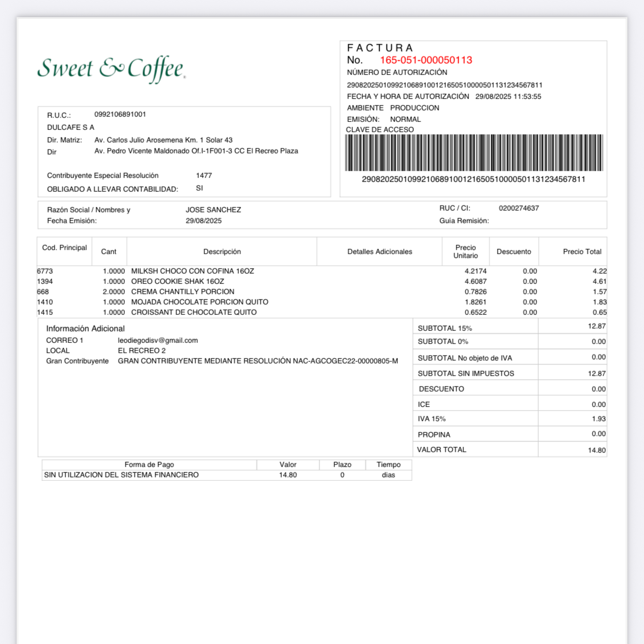Select the red invoice number 165-051-000050113
644x644 pixels.
coord(426,60)
